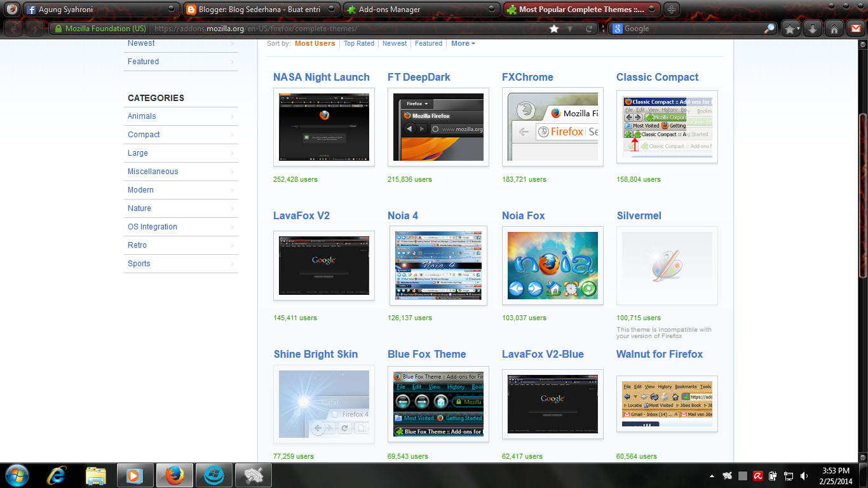
Task: Switch sorting to Newest
Action: [x=394, y=43]
